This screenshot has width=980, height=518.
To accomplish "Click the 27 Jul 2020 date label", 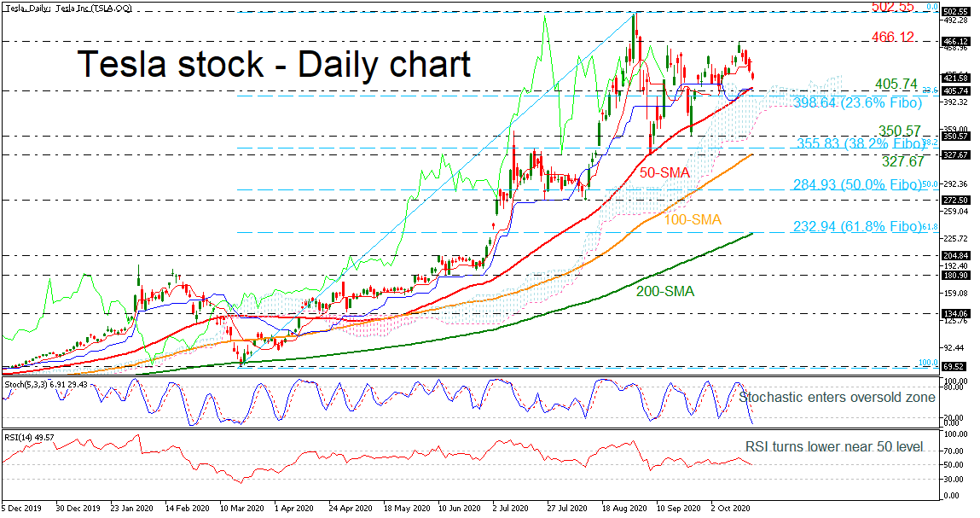I will (569, 509).
